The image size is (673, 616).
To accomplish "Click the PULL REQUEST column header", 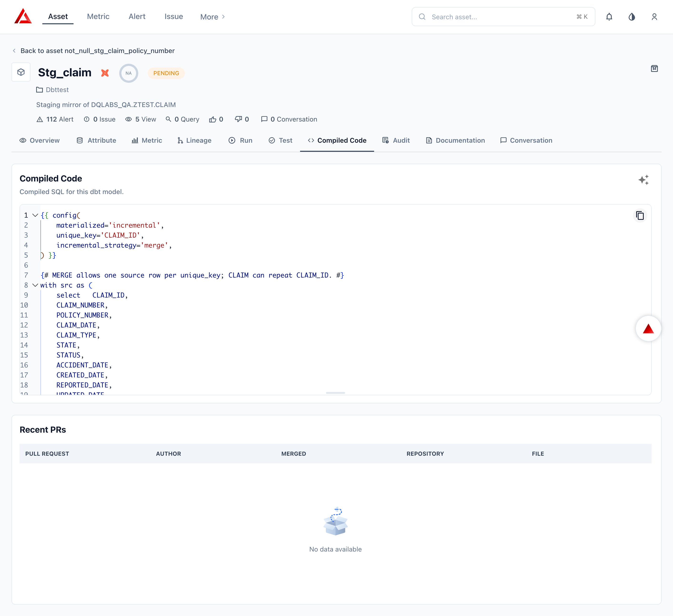I will click(x=47, y=454).
